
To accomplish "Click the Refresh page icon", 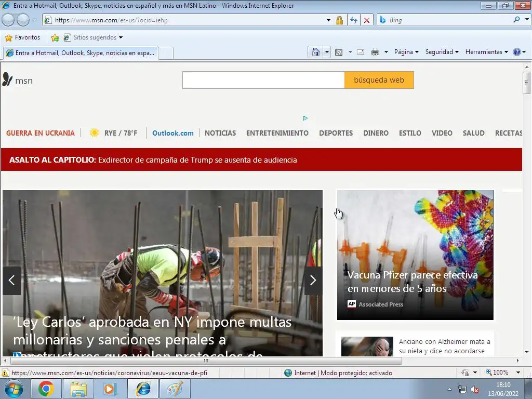I will point(353,20).
